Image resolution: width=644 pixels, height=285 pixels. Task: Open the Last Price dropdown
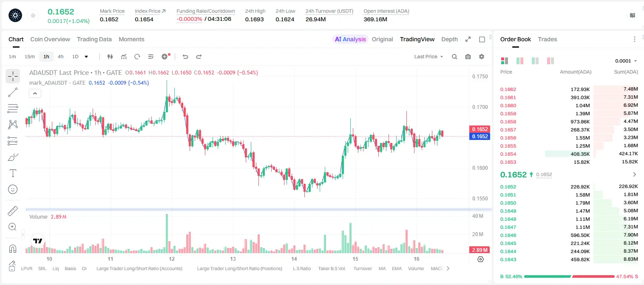point(428,57)
